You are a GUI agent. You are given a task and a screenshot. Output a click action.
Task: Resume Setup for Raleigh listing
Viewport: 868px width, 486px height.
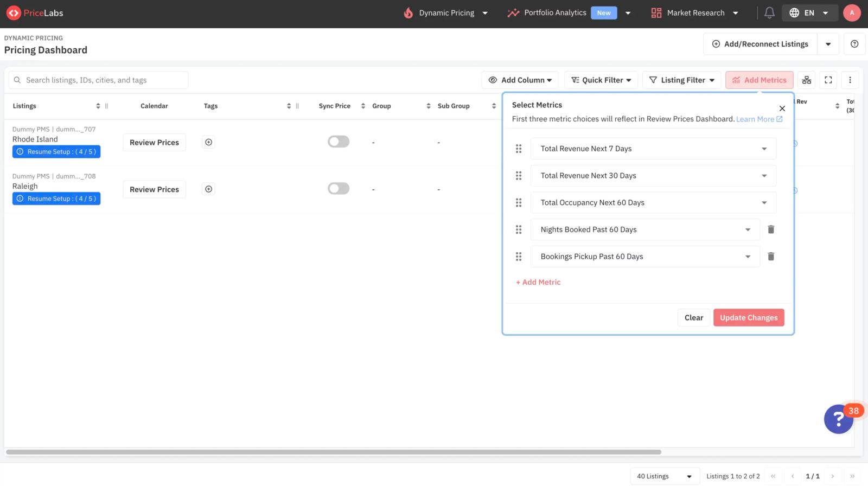(56, 199)
